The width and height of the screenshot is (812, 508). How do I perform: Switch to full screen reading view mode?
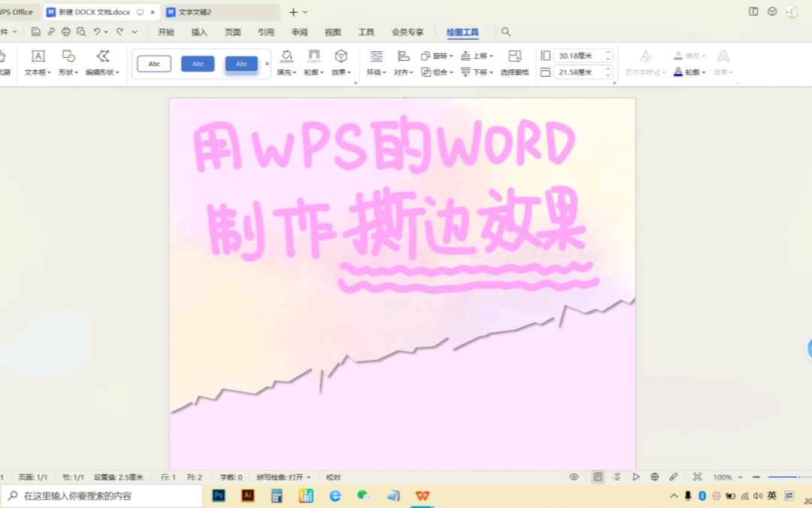[x=635, y=476]
